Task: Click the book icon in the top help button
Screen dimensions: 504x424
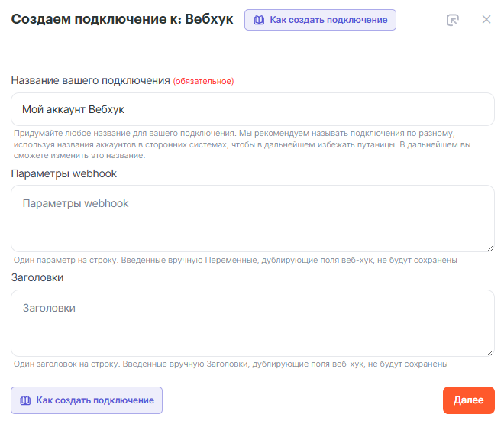Action: [258, 20]
